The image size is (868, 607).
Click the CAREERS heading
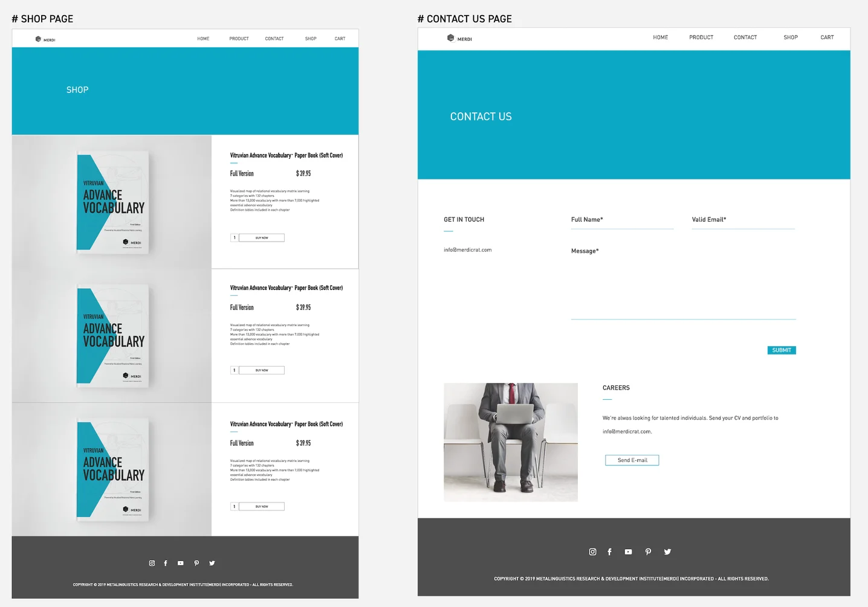coord(616,388)
